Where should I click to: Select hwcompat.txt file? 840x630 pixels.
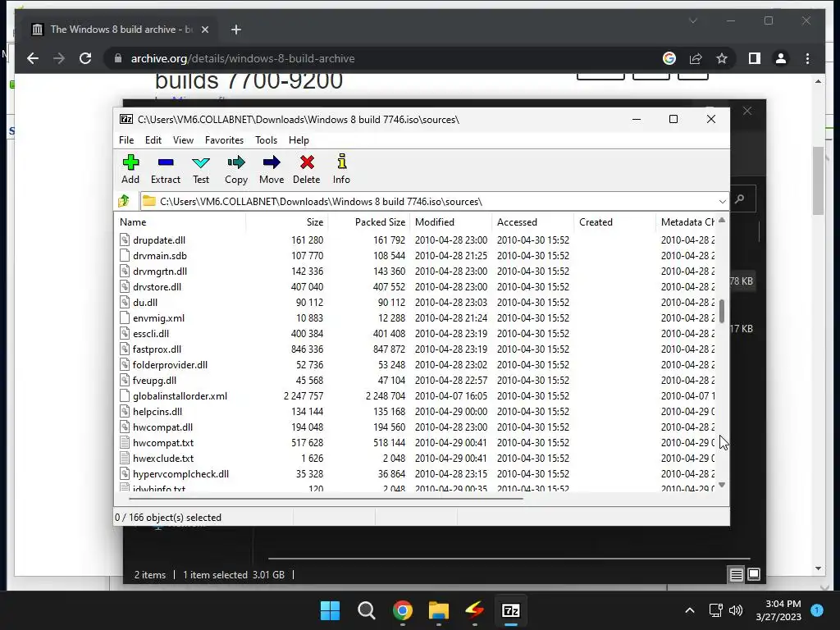tap(163, 442)
